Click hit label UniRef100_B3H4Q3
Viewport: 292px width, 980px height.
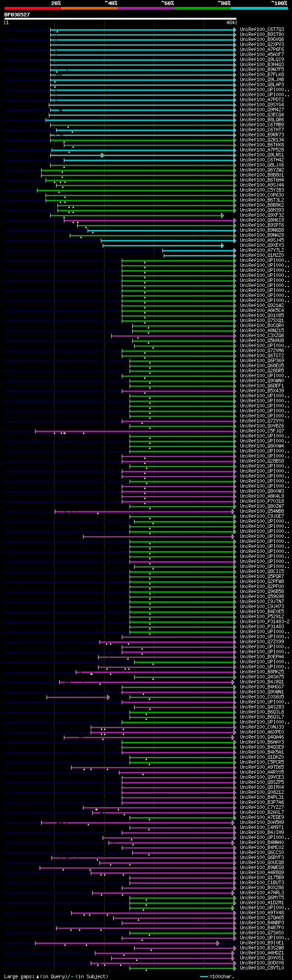click(262, 65)
